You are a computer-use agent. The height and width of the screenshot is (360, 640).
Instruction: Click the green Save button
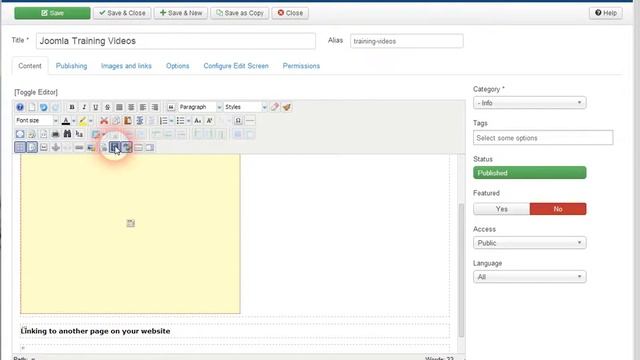[x=52, y=13]
